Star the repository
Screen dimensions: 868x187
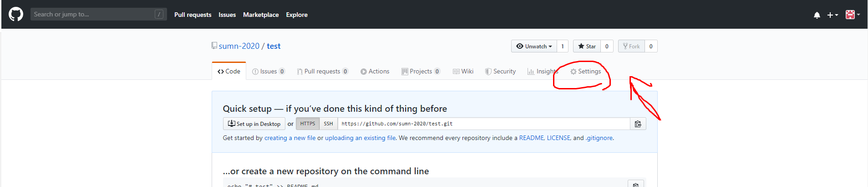point(587,46)
